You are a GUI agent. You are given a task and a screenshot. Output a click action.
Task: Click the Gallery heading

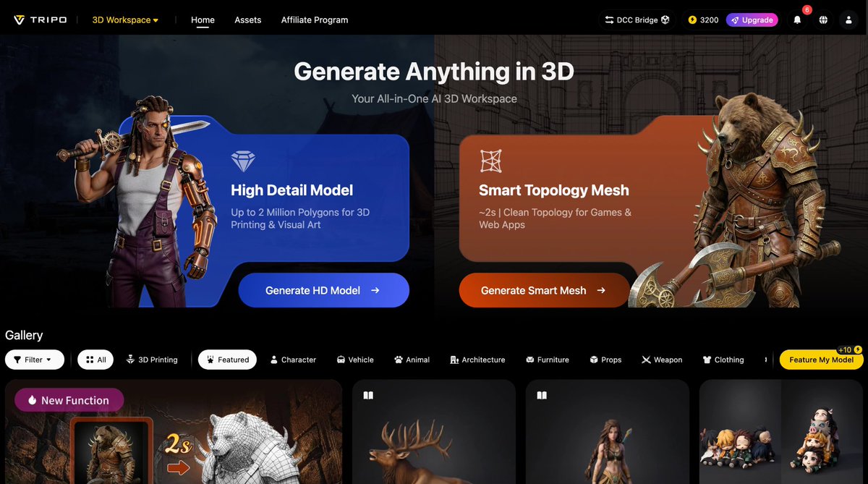24,335
